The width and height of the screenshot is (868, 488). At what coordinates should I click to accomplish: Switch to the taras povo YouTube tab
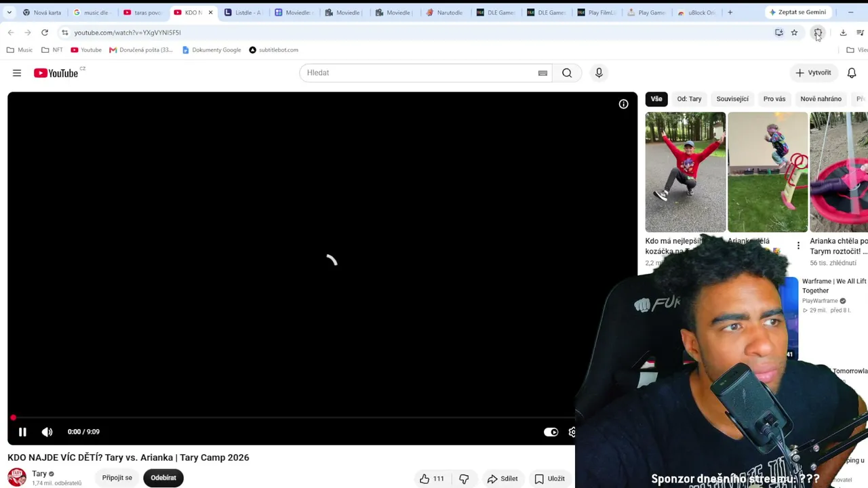point(143,12)
